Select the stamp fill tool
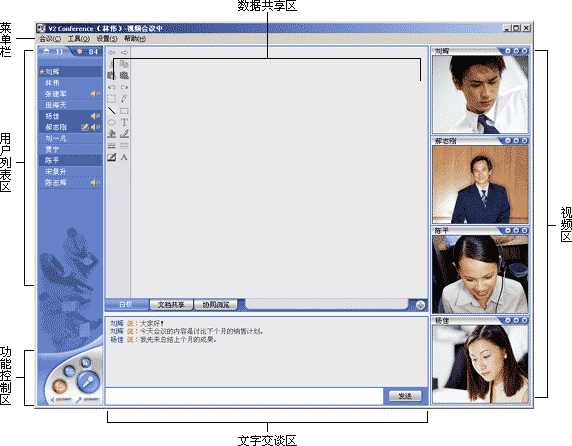 point(112,134)
